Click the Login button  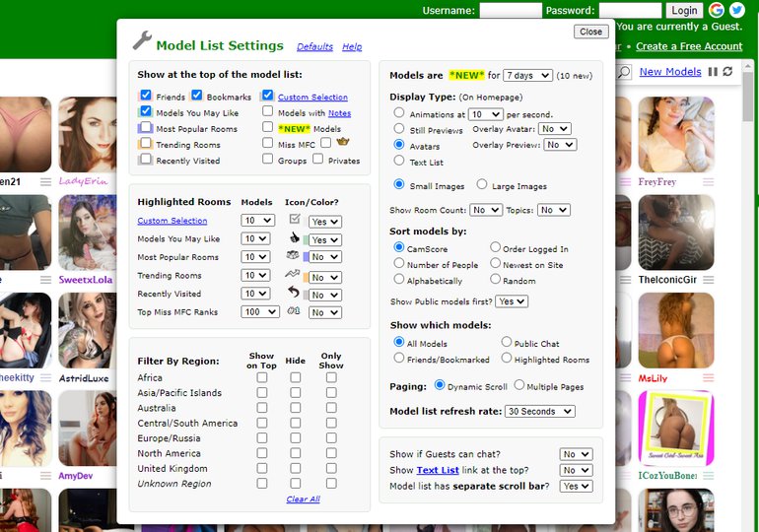tap(684, 10)
